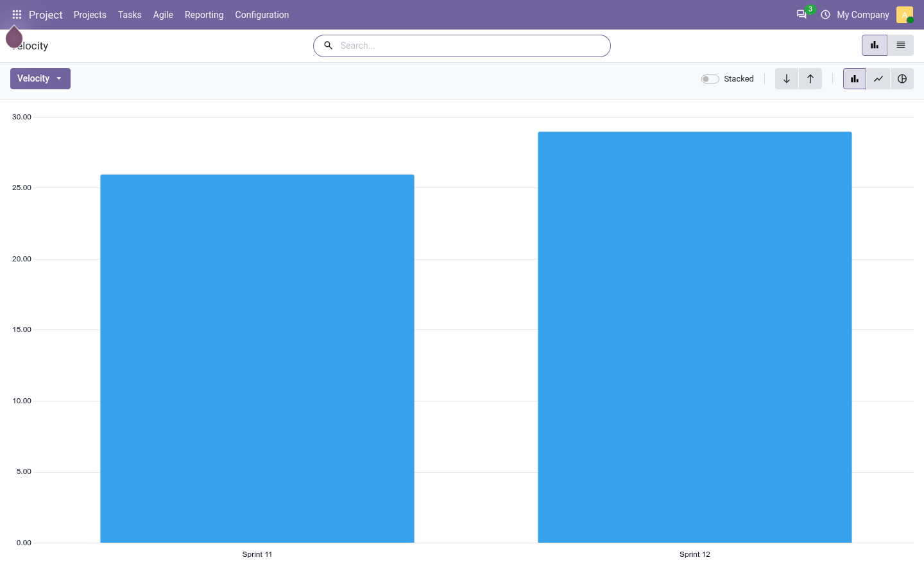The width and height of the screenshot is (924, 578).
Task: Open the Projects menu
Action: pos(90,15)
